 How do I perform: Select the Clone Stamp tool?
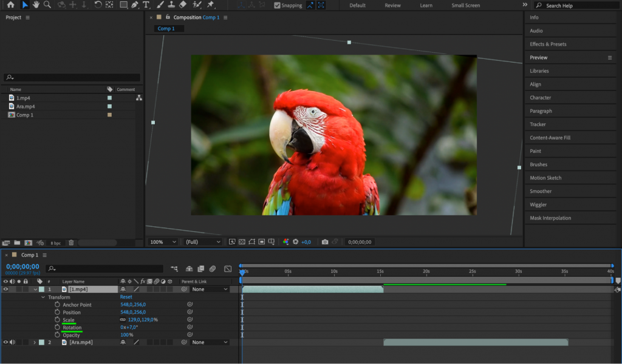[171, 5]
